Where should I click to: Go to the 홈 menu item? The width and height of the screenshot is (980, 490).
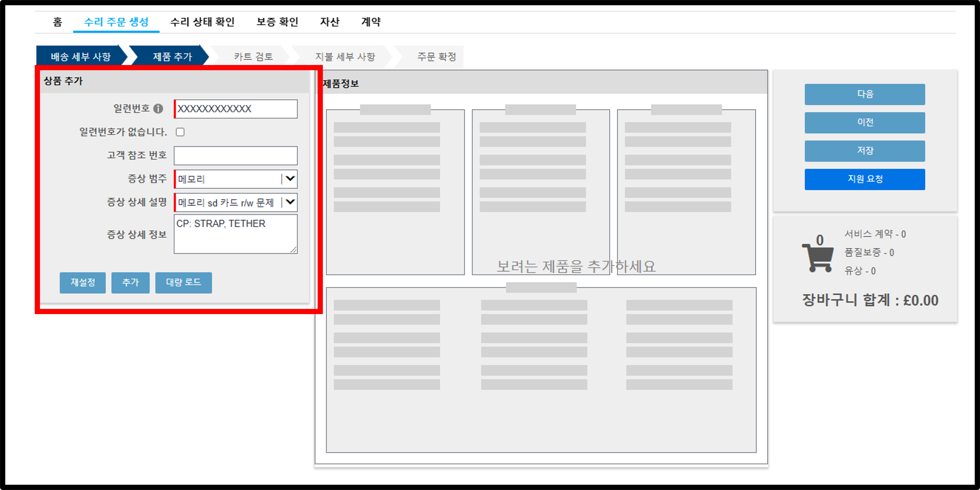pos(57,22)
